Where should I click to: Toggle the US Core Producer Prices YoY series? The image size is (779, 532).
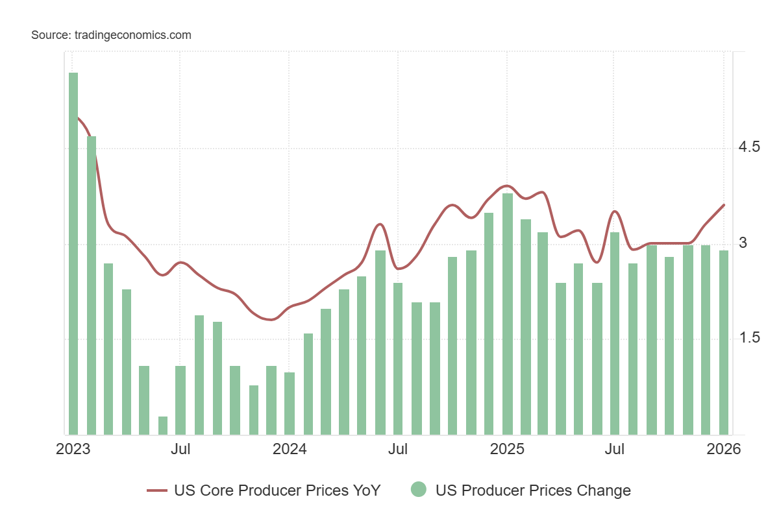pyautogui.click(x=277, y=490)
